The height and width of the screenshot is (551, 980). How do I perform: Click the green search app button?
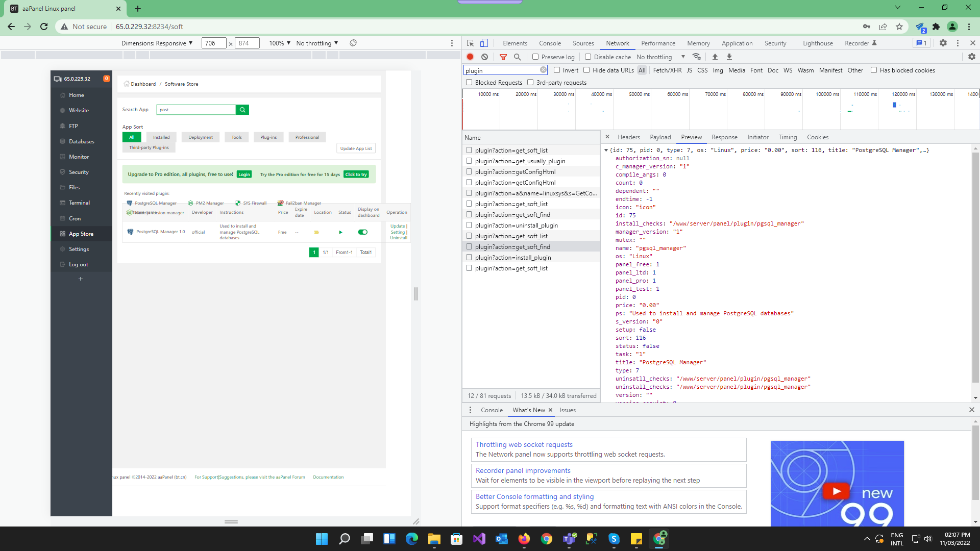pyautogui.click(x=242, y=110)
